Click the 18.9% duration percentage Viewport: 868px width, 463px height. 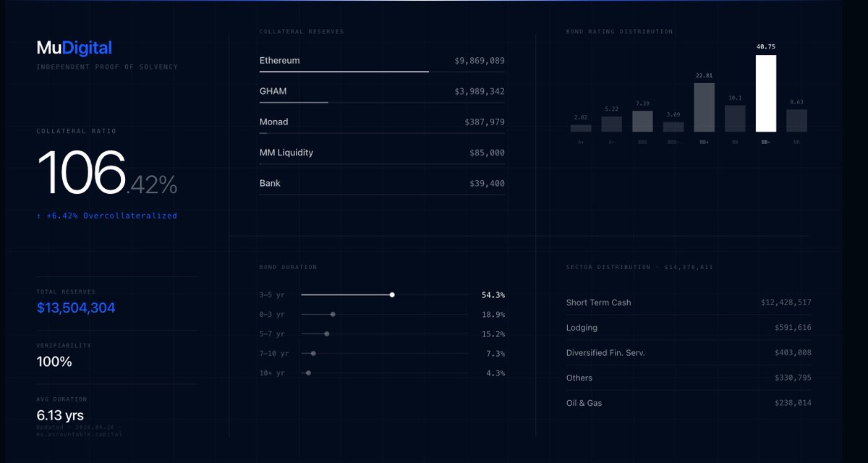coord(493,315)
